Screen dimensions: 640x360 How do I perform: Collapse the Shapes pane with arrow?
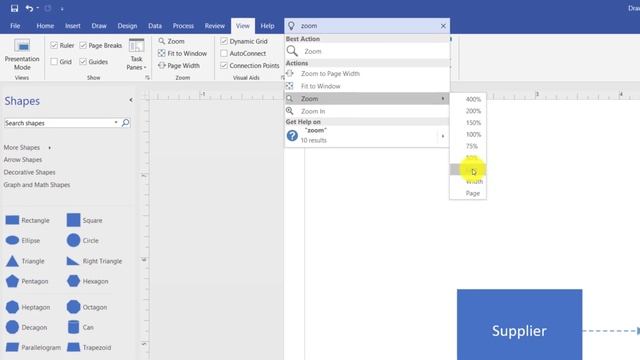(x=131, y=100)
